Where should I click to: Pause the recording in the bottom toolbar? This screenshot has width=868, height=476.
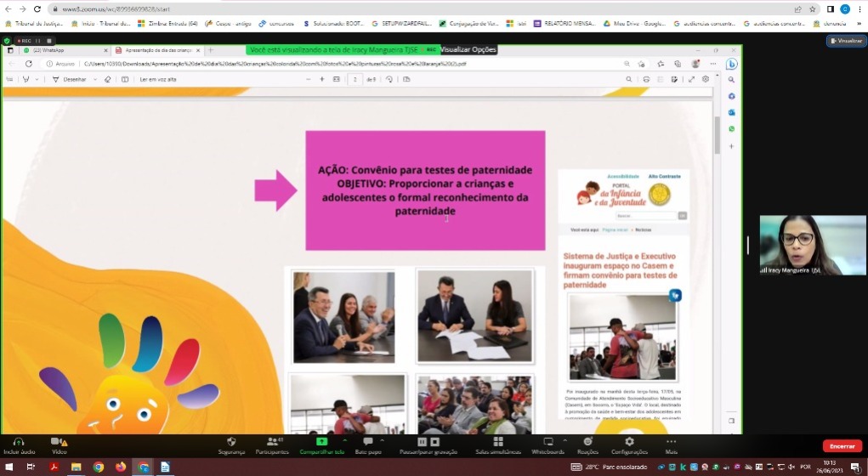(422, 442)
